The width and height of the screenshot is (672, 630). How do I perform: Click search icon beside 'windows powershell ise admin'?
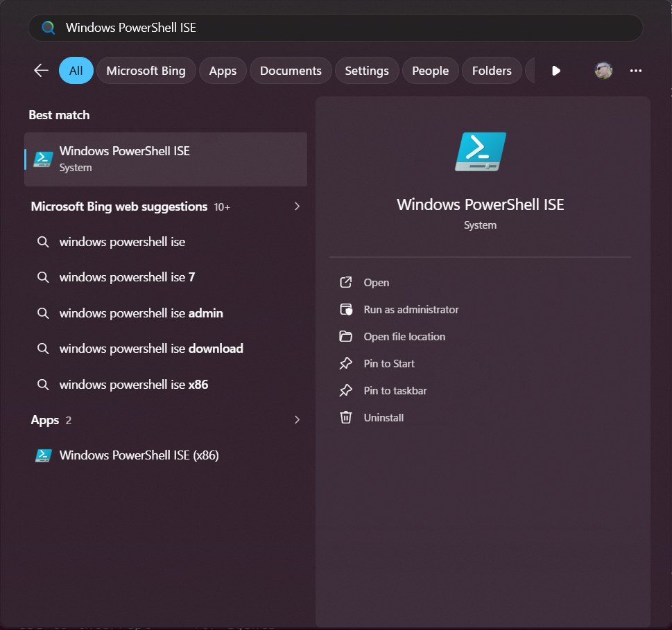click(x=43, y=313)
